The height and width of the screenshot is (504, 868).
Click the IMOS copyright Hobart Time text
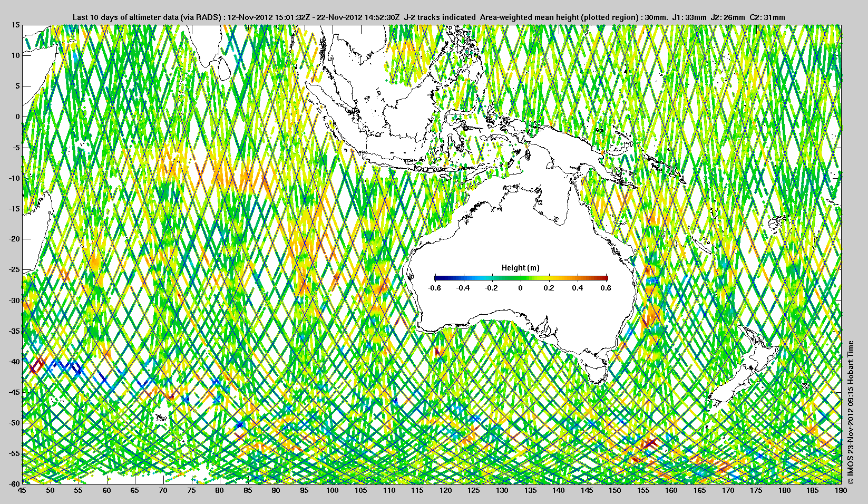pos(850,412)
